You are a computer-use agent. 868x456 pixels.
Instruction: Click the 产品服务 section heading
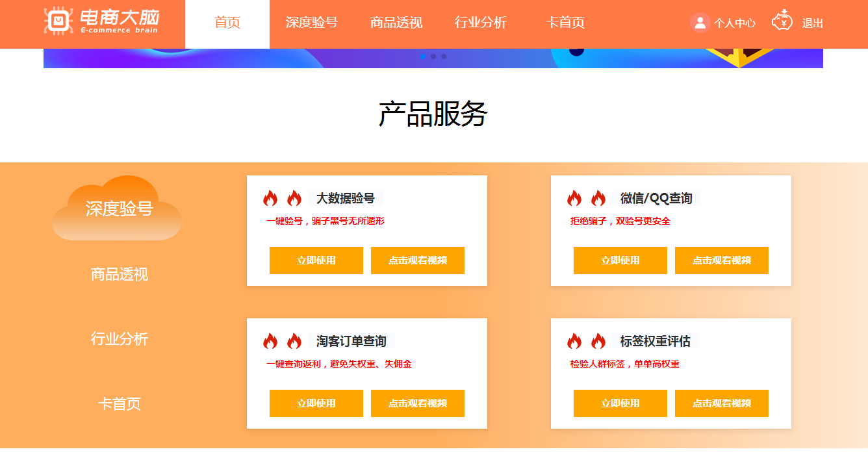click(x=433, y=114)
